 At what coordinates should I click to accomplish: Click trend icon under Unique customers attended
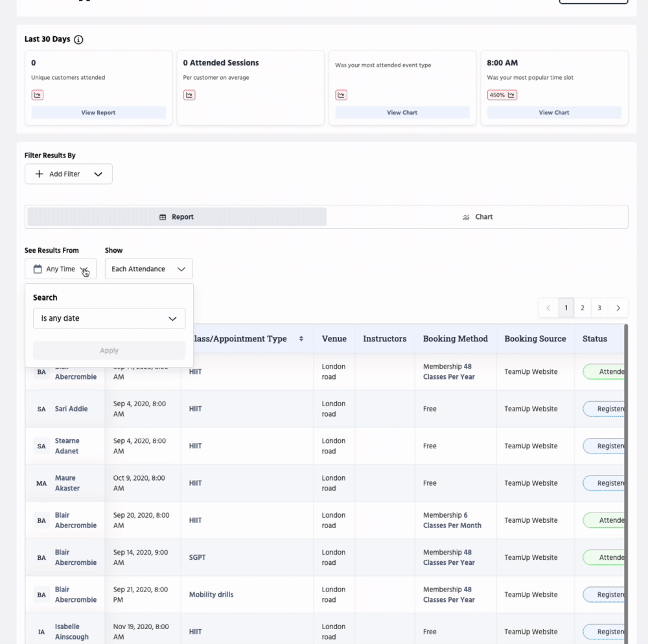[37, 95]
